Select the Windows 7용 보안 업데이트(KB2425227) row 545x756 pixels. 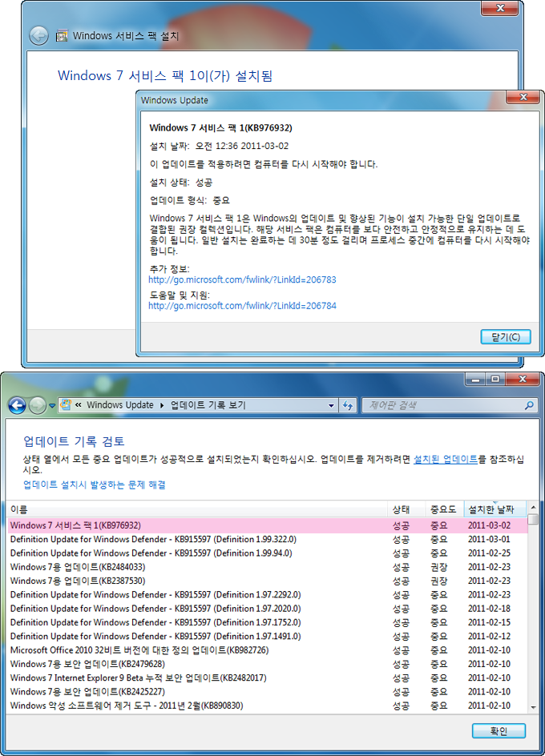point(268,692)
